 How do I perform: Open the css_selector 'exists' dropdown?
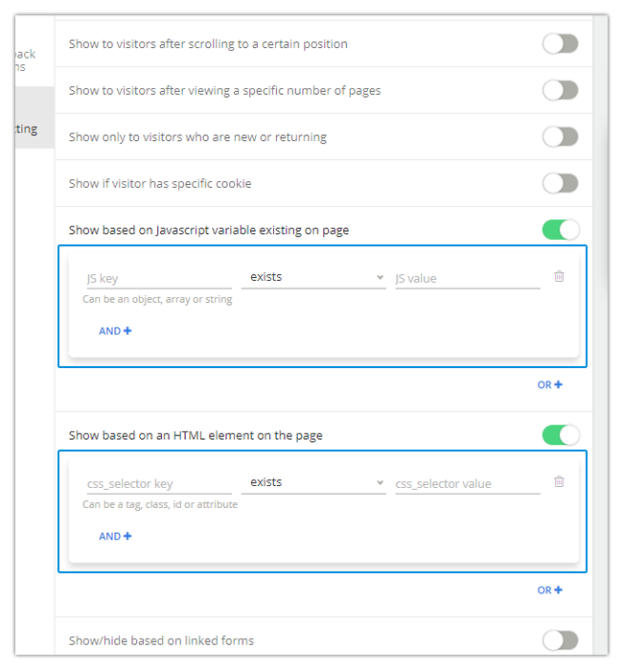[313, 483]
